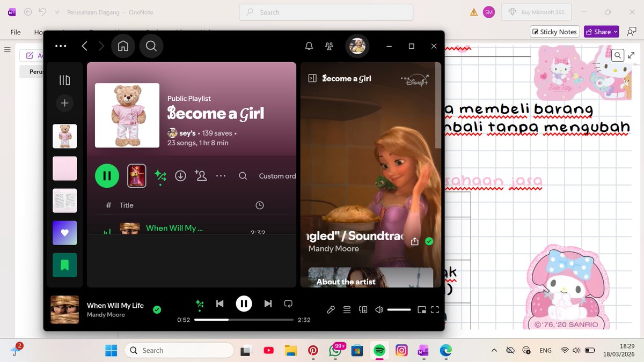Toggle saved checkmark in Now Playing panel
Screen dimensions: 644x362
(x=429, y=241)
